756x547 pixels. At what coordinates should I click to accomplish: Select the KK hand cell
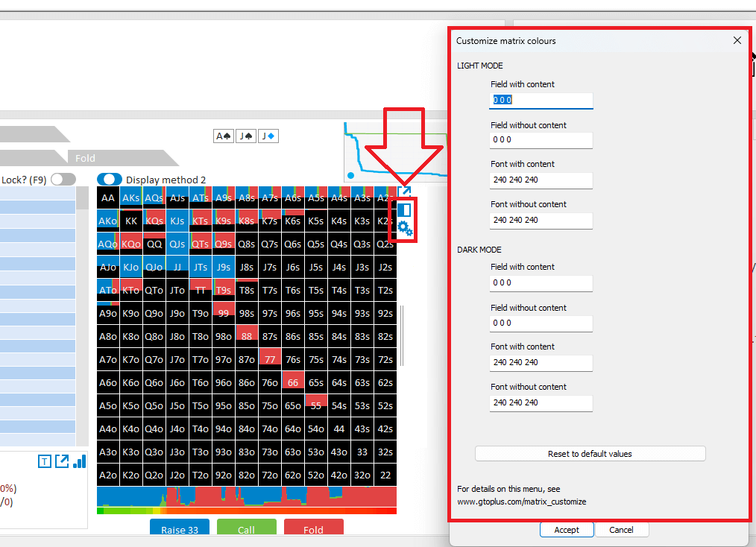click(x=131, y=221)
